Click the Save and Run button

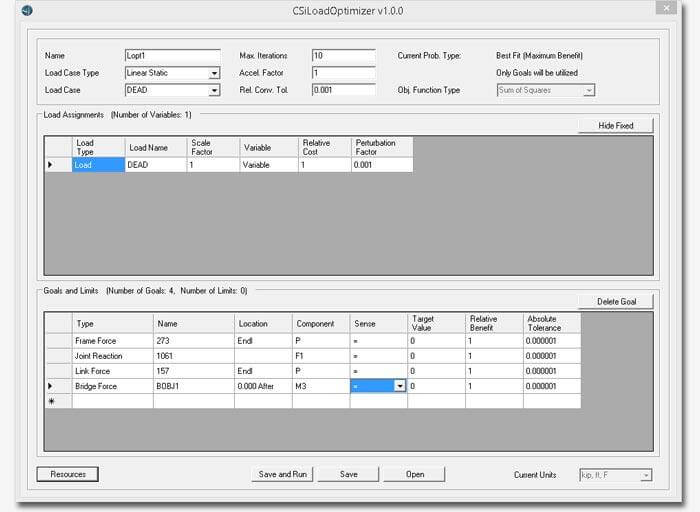pyautogui.click(x=282, y=474)
